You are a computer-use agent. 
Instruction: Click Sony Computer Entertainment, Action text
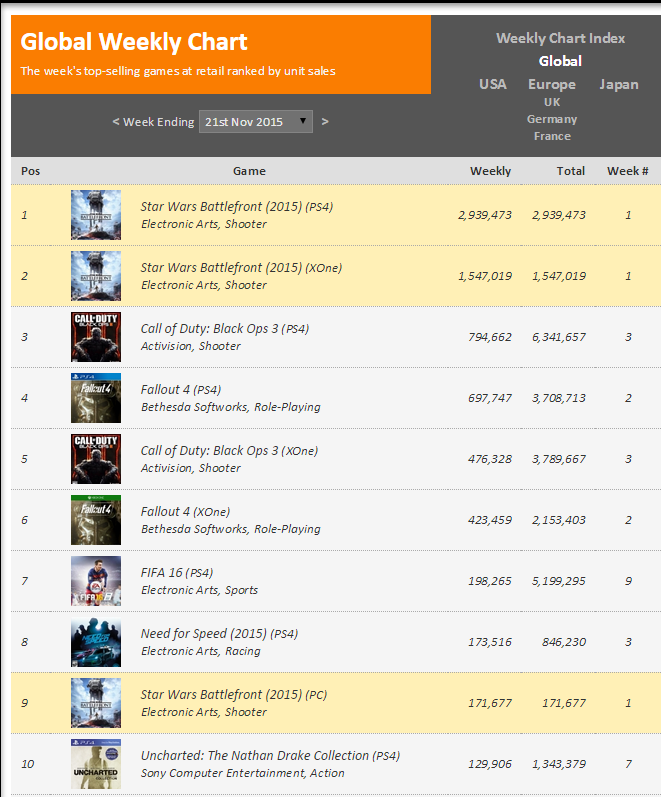pos(243,773)
